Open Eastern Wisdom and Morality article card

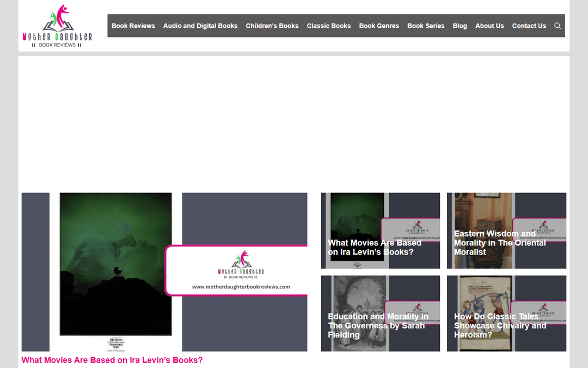tap(506, 231)
